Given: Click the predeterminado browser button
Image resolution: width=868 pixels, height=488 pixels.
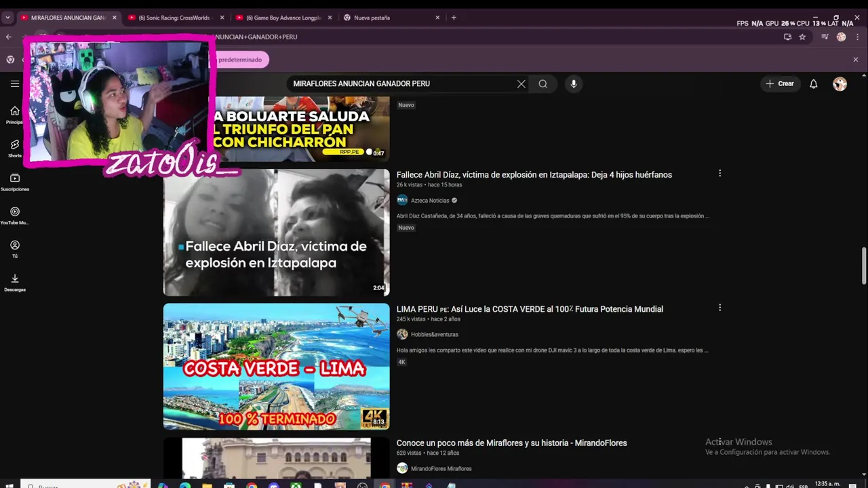Looking at the screenshot, I should pyautogui.click(x=241, y=60).
